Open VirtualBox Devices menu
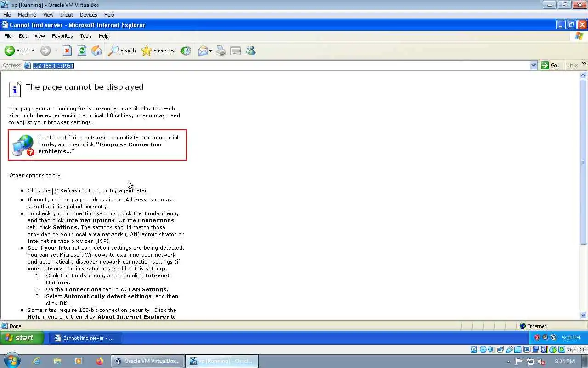588x368 pixels. tap(89, 15)
